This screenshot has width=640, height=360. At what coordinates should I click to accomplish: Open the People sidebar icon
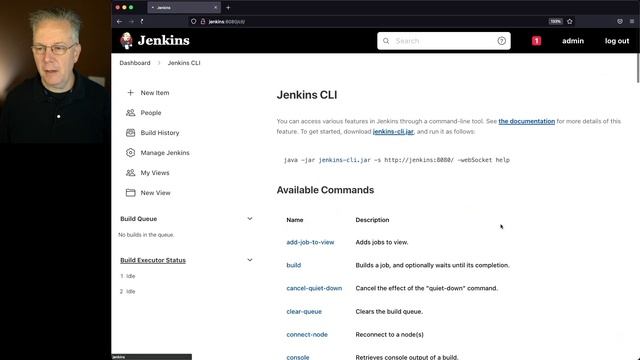pyautogui.click(x=131, y=113)
